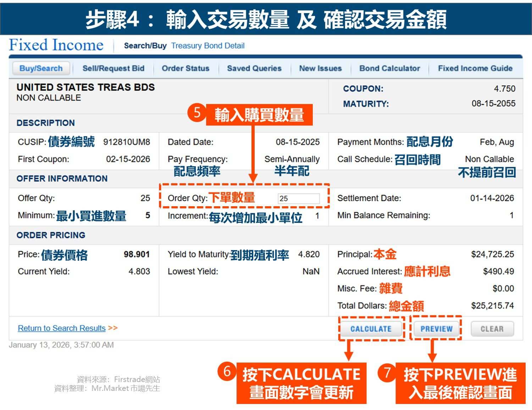
Task: Open the New Issues tab
Action: tap(320, 68)
